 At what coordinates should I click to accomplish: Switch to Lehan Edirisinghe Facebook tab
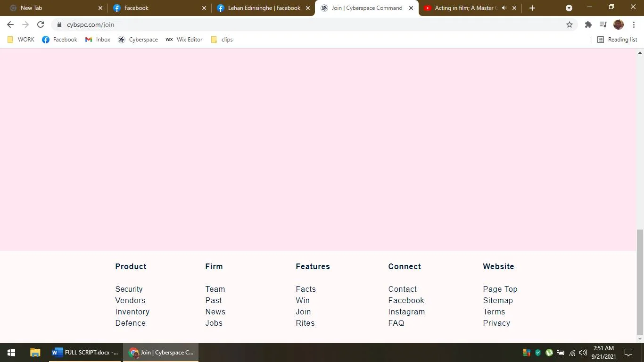point(263,8)
